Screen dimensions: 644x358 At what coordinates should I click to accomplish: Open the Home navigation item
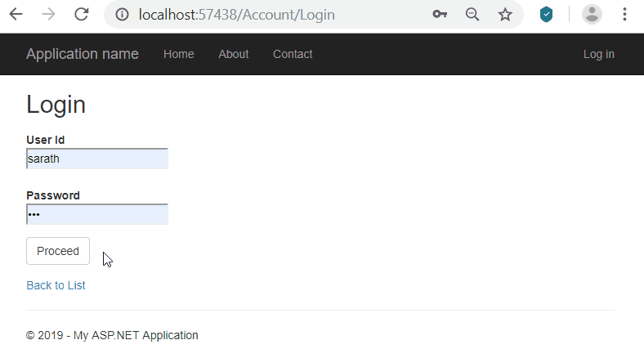click(179, 54)
